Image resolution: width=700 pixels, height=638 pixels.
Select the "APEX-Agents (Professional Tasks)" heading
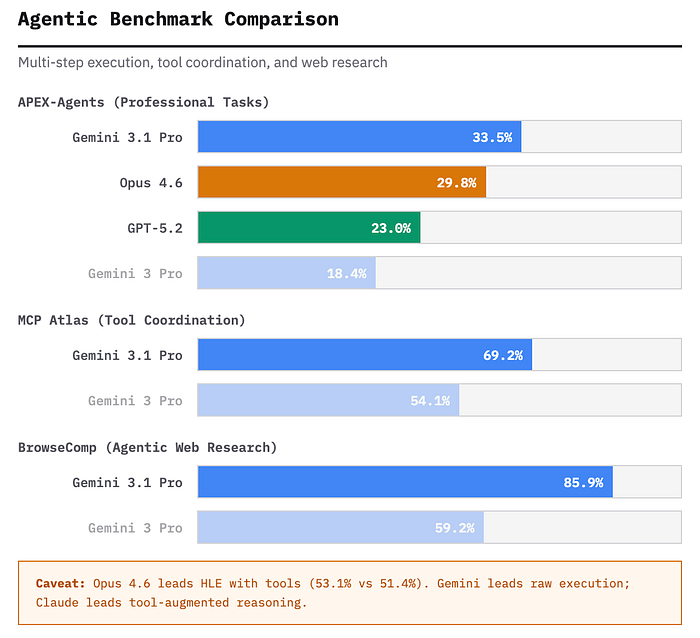[x=143, y=102]
